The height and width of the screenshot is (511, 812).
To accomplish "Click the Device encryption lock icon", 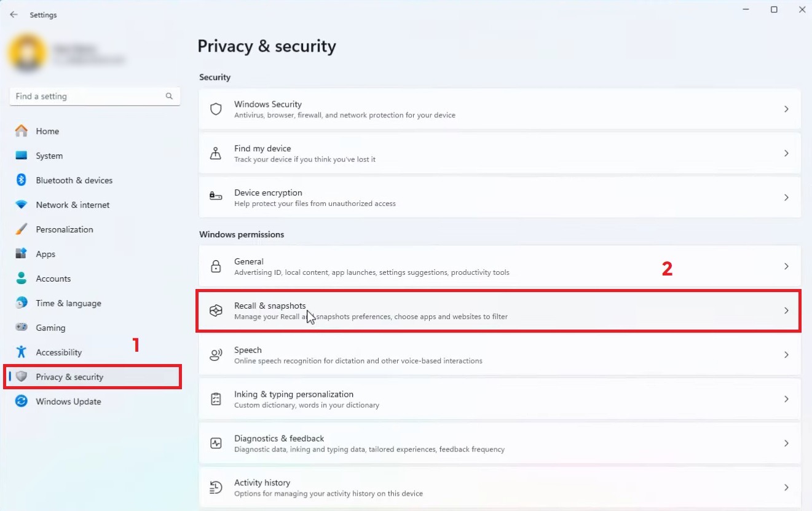I will coord(216,197).
